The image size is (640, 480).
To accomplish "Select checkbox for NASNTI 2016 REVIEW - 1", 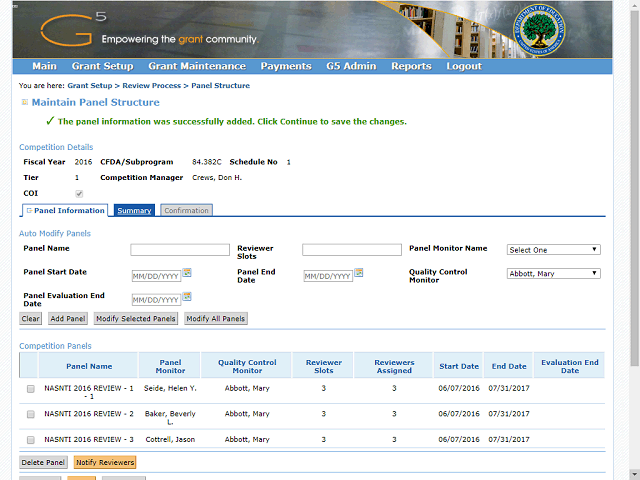I will [x=30, y=388].
